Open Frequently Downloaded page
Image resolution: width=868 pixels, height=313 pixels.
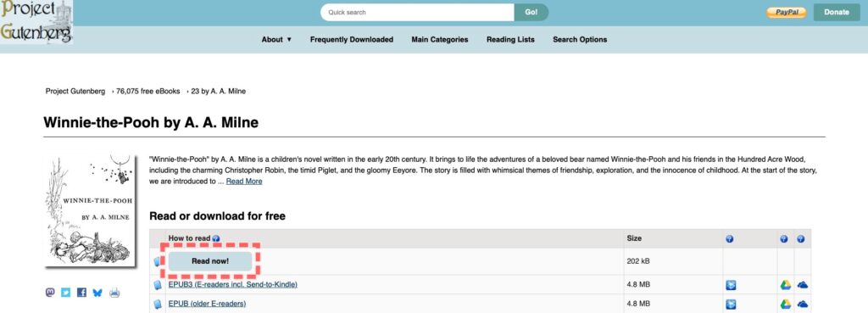352,39
